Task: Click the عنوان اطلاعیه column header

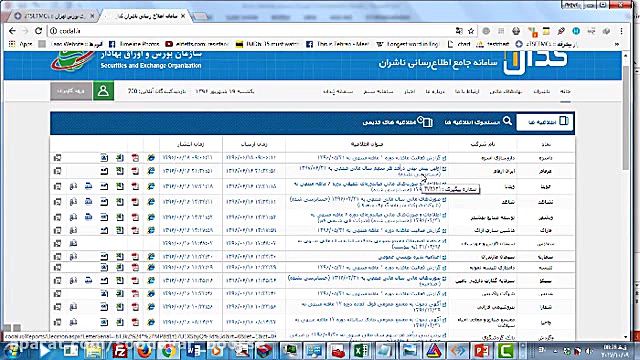Action: [367, 144]
